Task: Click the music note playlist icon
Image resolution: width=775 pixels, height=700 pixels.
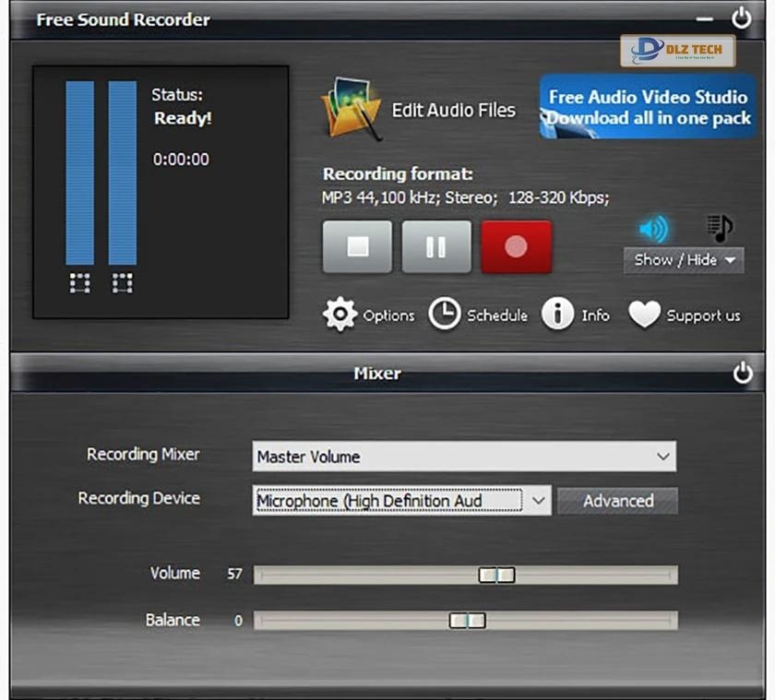Action: [x=719, y=226]
